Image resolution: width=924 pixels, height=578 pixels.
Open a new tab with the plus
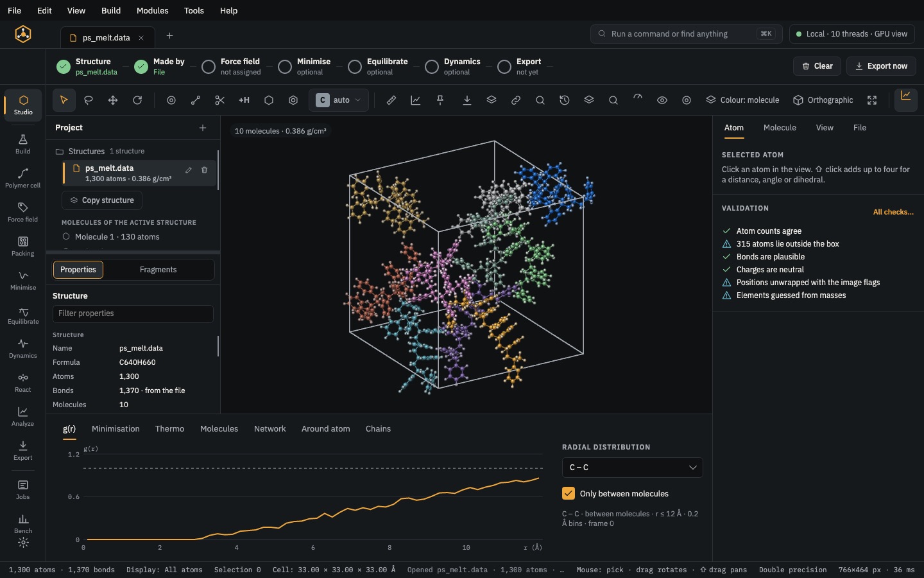point(169,36)
